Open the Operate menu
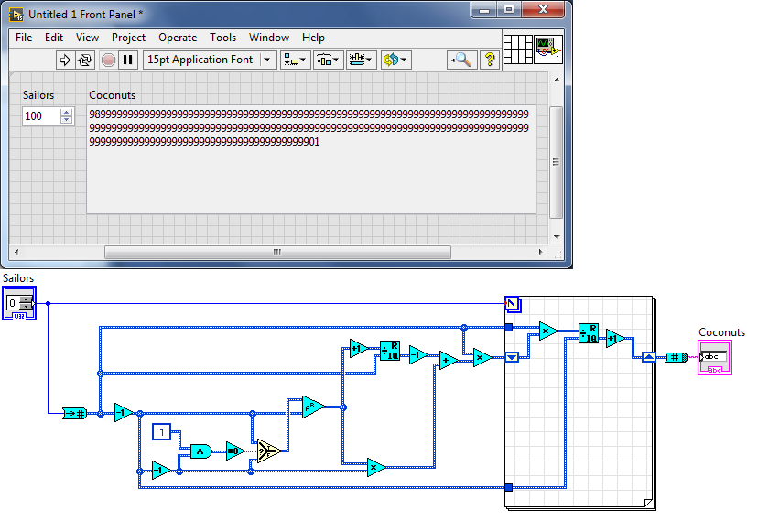 [x=178, y=38]
